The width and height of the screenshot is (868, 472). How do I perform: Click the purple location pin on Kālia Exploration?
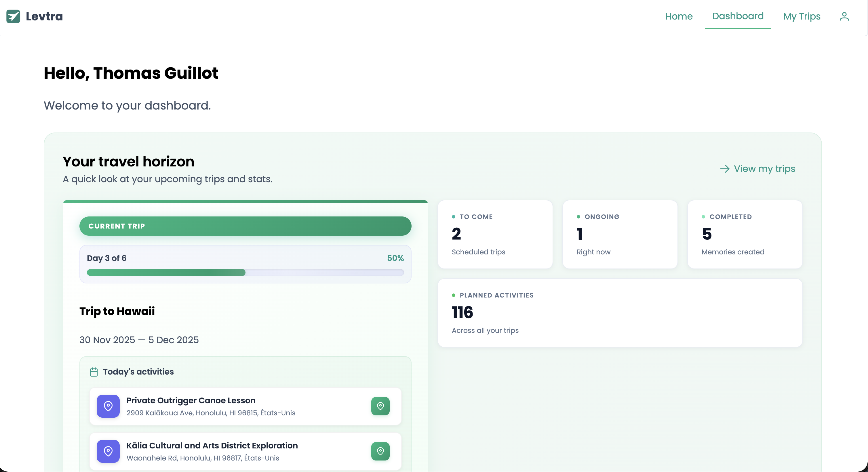[x=108, y=452]
